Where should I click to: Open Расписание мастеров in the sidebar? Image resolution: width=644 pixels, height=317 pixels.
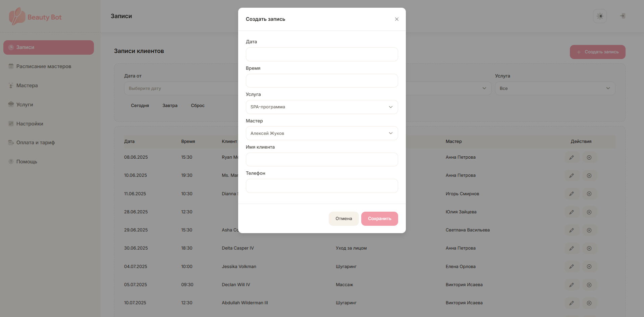pyautogui.click(x=44, y=66)
